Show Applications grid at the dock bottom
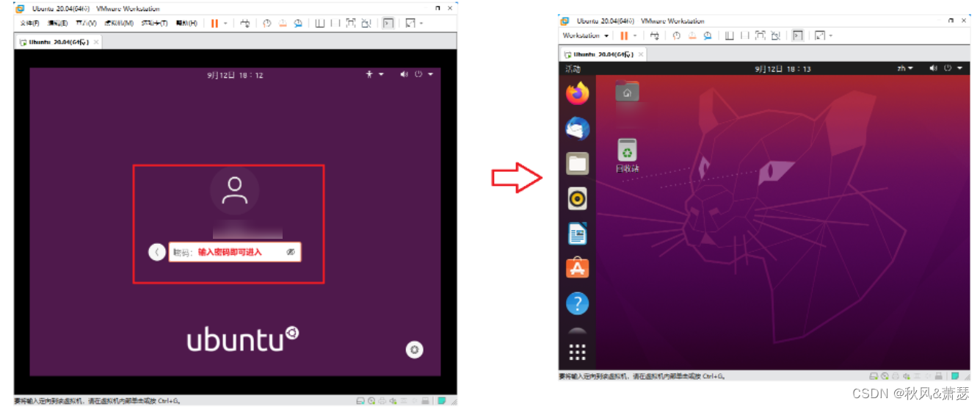Screen dimensions: 980x407 578,353
